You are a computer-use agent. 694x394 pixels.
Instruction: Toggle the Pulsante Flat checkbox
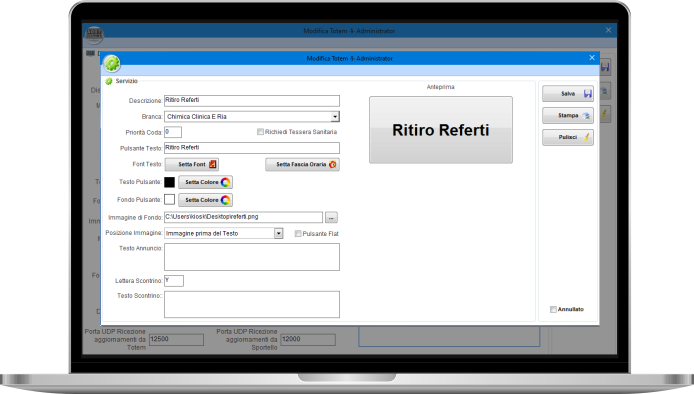click(x=298, y=233)
